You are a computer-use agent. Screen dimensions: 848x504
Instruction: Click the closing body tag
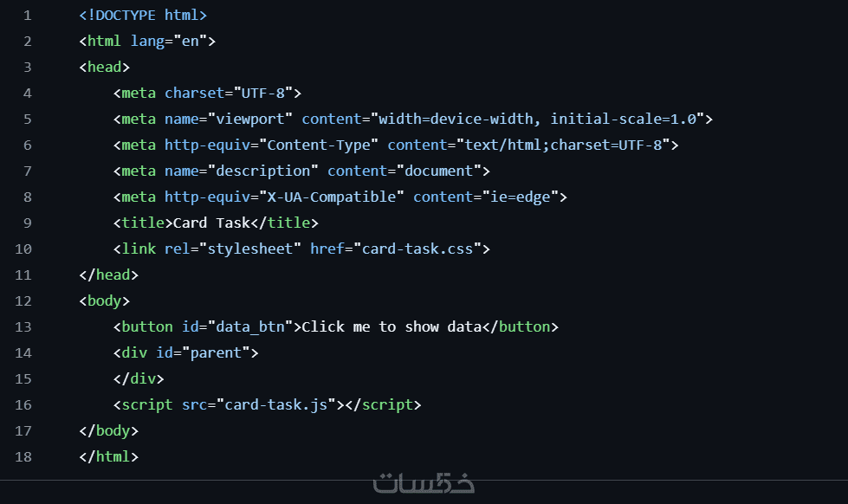point(108,431)
